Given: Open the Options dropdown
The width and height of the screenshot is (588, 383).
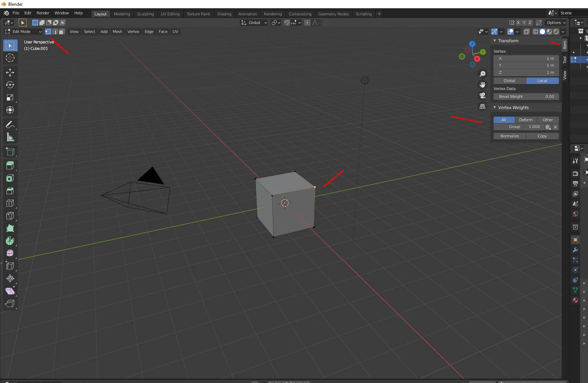Looking at the screenshot, I should click(x=556, y=23).
